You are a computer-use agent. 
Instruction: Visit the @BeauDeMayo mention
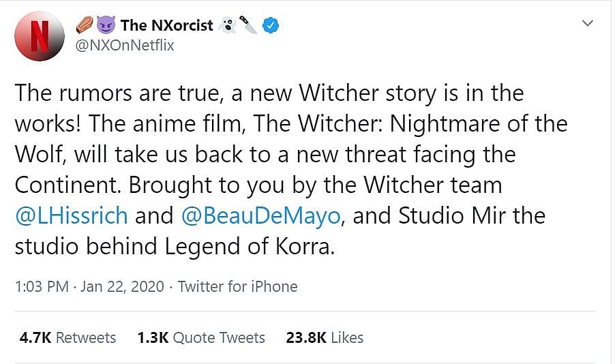pyautogui.click(x=261, y=215)
